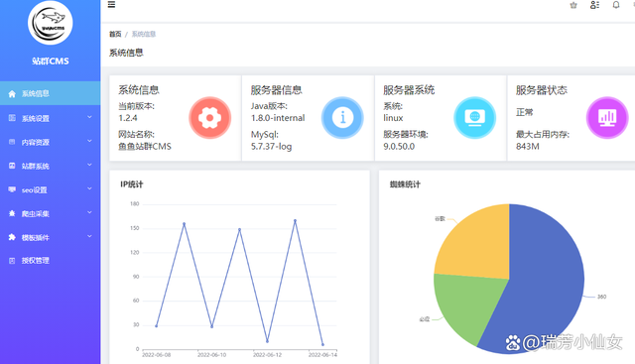Open the user list icon in header
The height and width of the screenshot is (364, 635).
coord(594,5)
